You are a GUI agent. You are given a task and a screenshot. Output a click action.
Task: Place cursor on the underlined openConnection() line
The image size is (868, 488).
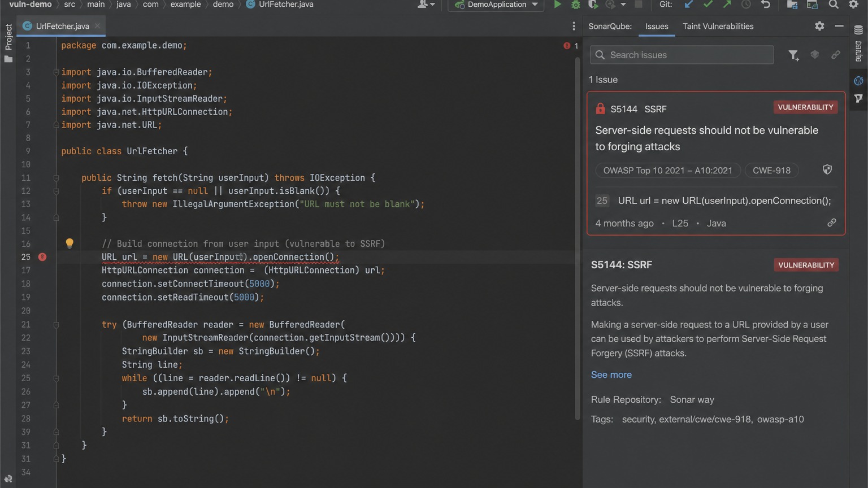[220, 257]
